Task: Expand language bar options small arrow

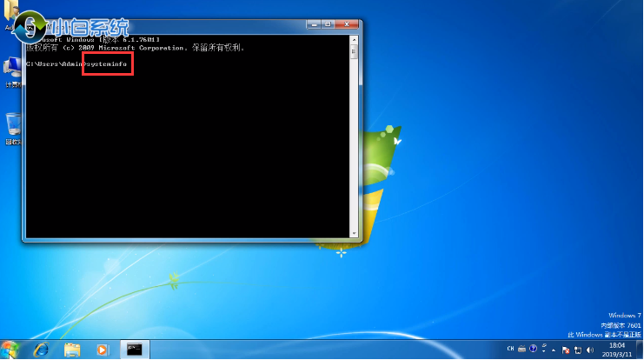Action: click(x=542, y=352)
